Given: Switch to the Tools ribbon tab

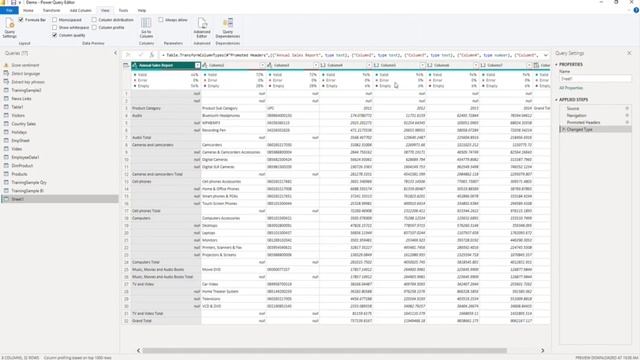Looking at the screenshot, I should pos(123,10).
